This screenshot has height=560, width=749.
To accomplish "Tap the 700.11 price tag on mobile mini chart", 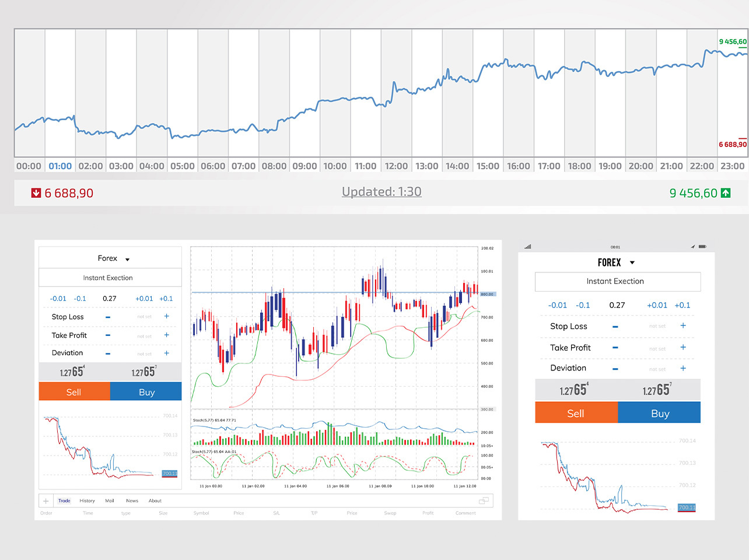I will [687, 508].
